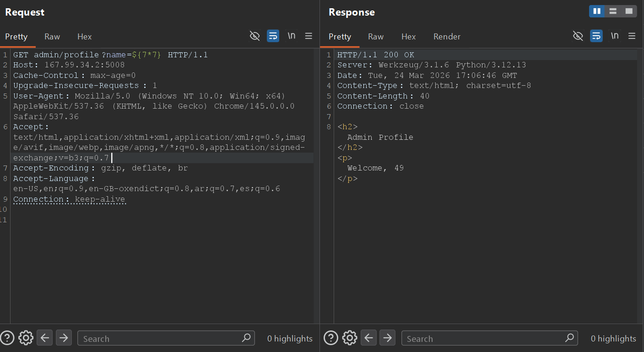Screen dimensions: 644x352
Task: Click 'Welcome, 49' text in response body
Action: pos(376,168)
